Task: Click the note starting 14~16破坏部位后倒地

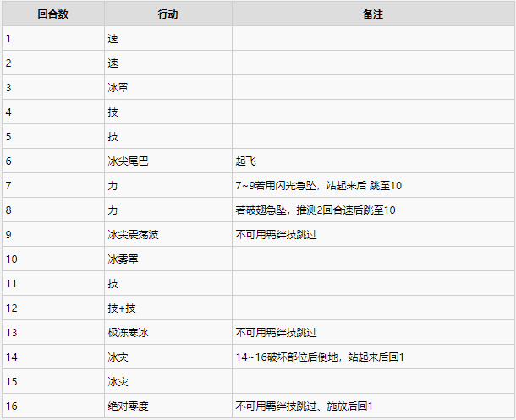Action: [320, 357]
